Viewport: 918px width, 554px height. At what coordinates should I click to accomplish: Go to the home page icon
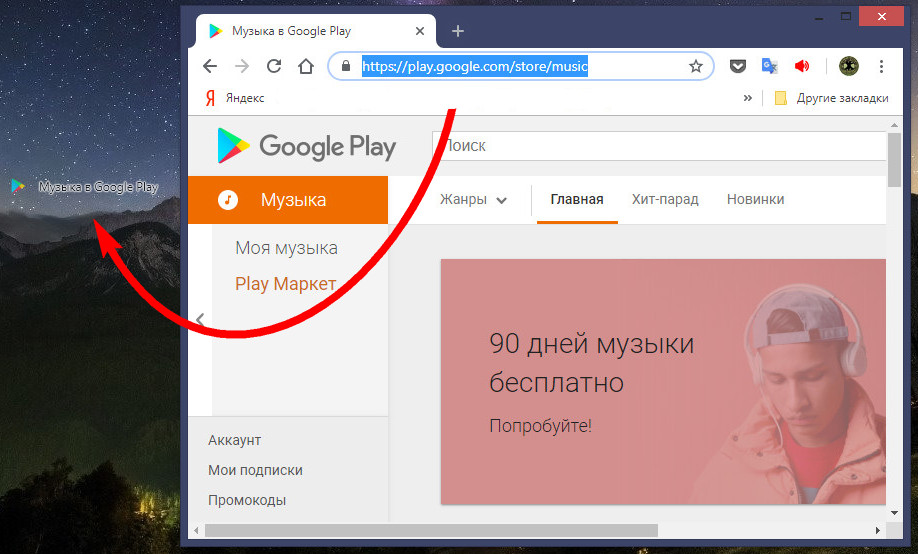point(306,66)
